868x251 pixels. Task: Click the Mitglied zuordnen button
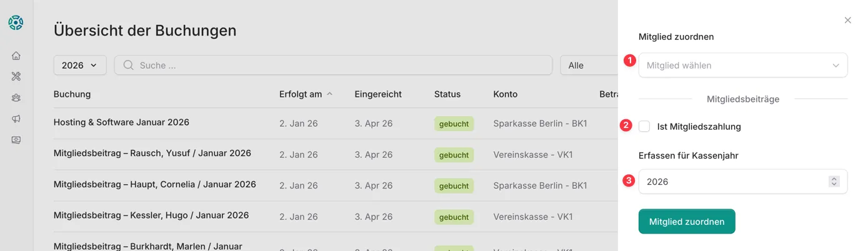(686, 222)
